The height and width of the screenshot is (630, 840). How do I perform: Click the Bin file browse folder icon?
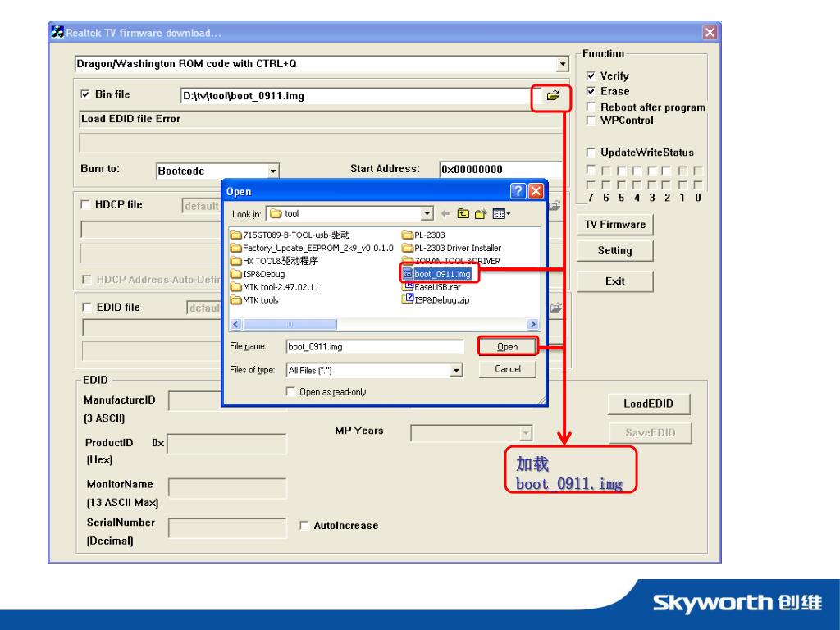(x=552, y=96)
